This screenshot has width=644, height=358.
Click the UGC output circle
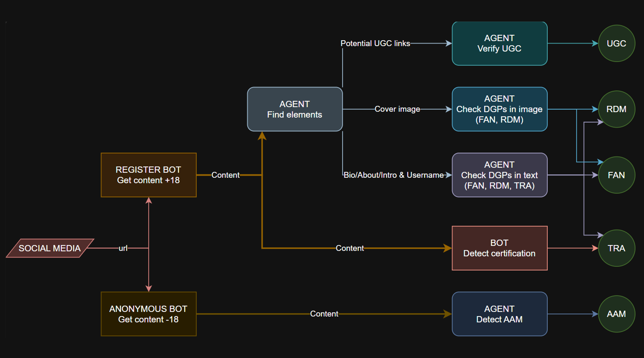[x=616, y=43]
